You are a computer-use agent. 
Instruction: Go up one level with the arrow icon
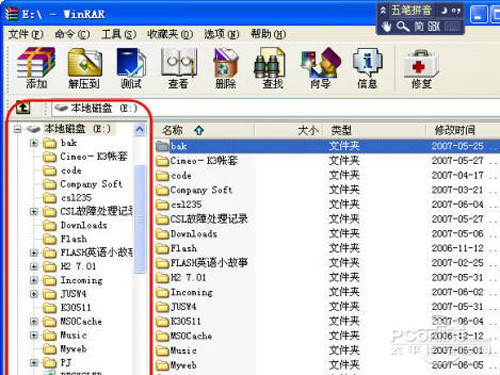click(x=23, y=108)
